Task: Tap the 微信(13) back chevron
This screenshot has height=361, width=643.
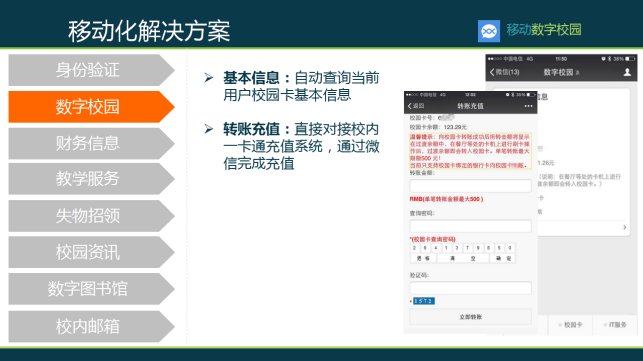Action: 504,72
